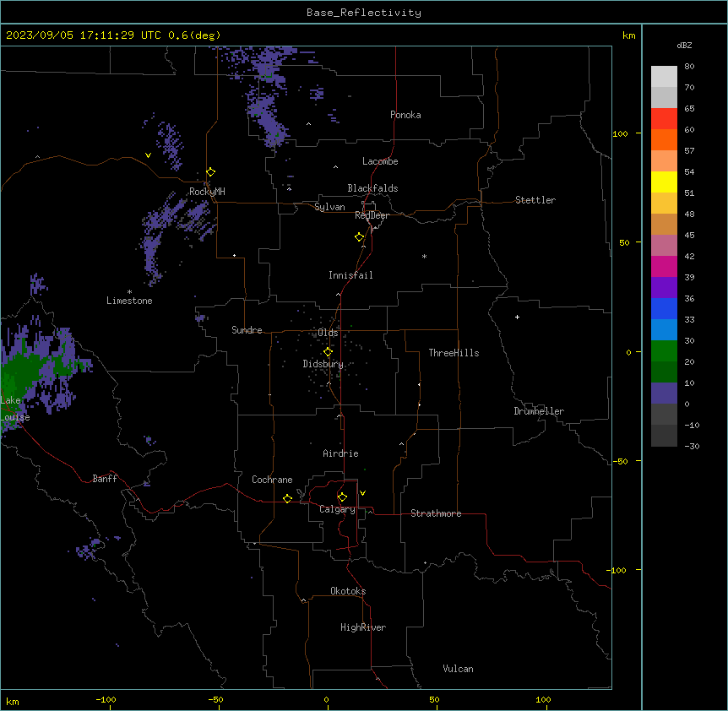Viewport: 728px width, 711px height.
Task: Click the Innisfail city label
Action: click(x=350, y=275)
